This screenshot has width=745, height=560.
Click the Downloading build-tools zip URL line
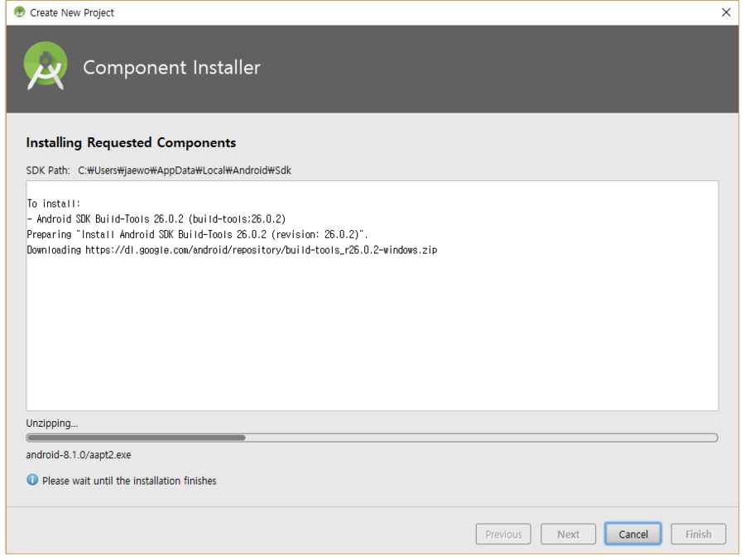232,250
